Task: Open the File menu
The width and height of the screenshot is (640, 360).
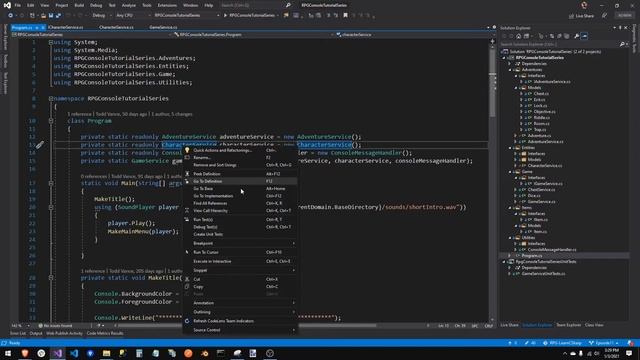Action: [18, 5]
